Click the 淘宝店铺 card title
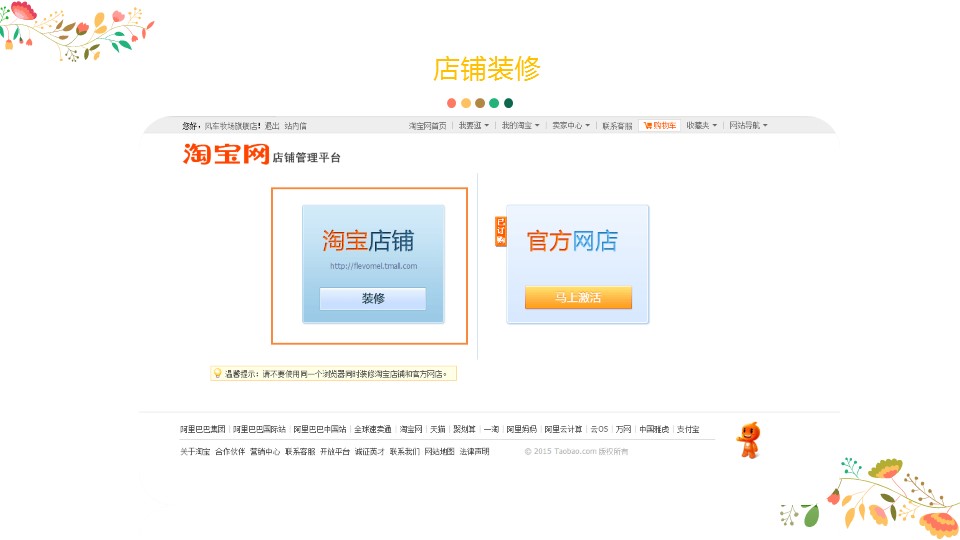Viewport: 960px width, 540px height. pyautogui.click(x=368, y=241)
